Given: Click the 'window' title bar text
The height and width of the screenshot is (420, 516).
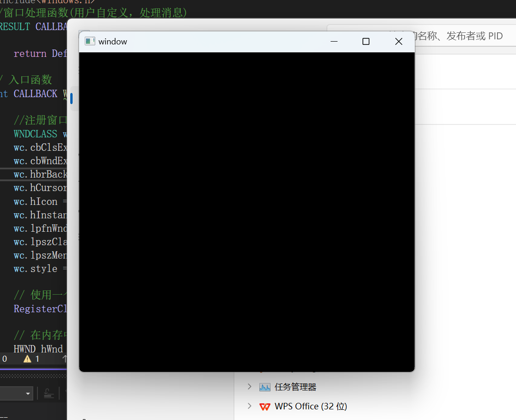Looking at the screenshot, I should (x=113, y=42).
